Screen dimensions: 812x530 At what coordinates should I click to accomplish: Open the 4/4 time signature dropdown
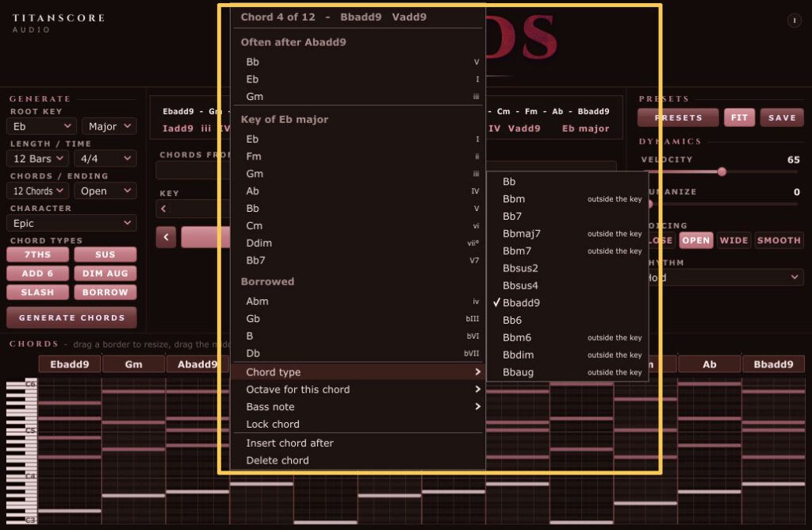[x=105, y=159]
